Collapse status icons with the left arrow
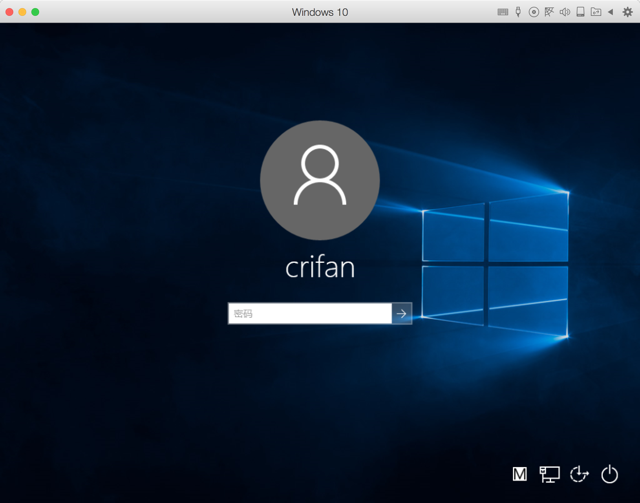The image size is (640, 503). (611, 12)
